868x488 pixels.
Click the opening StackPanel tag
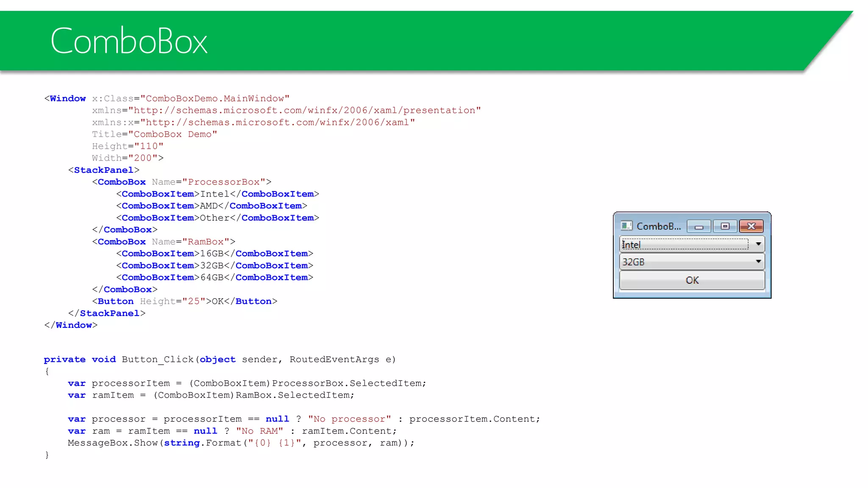click(104, 170)
